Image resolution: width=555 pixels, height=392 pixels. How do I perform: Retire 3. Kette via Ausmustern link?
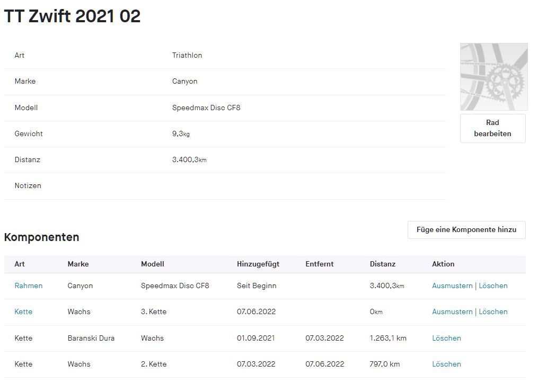pos(452,311)
